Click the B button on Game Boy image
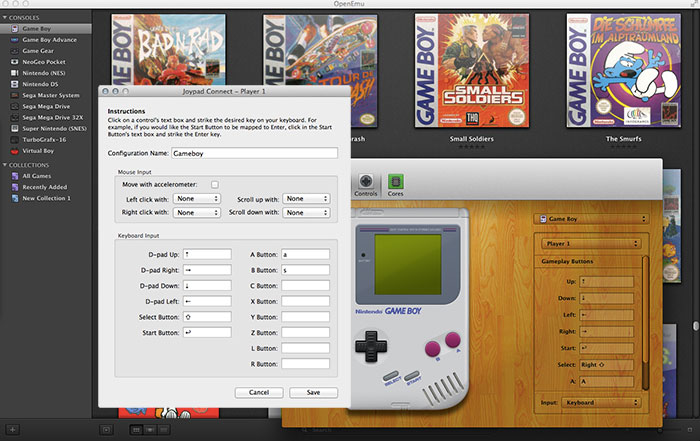This screenshot has width=700, height=441. 432,349
